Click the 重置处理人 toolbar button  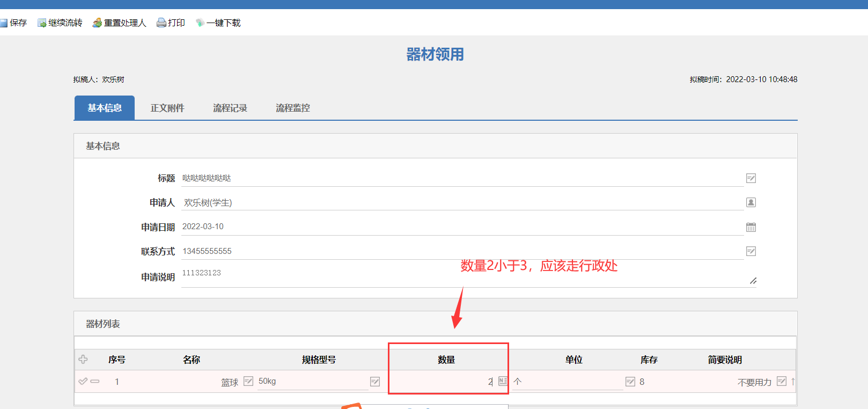pyautogui.click(x=119, y=23)
